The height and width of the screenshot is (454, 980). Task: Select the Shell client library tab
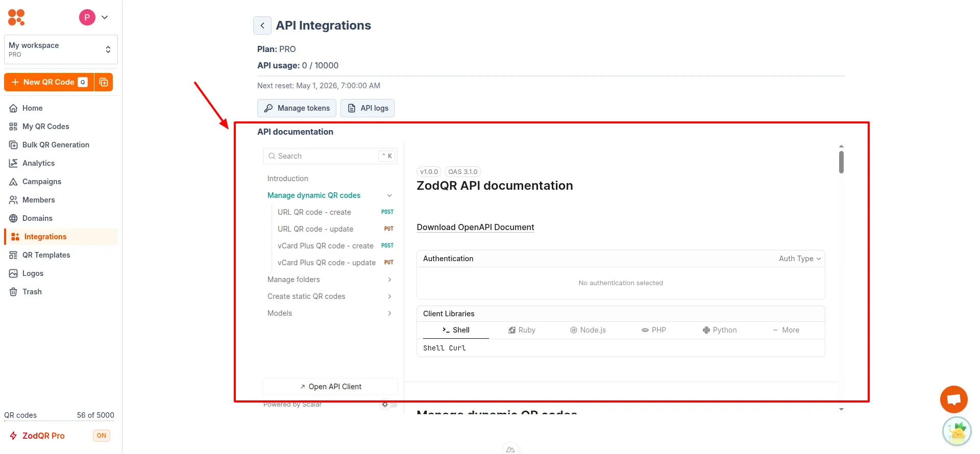456,330
